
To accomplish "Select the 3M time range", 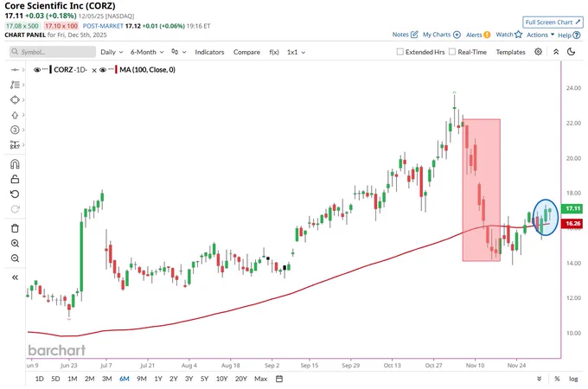I will tap(107, 379).
